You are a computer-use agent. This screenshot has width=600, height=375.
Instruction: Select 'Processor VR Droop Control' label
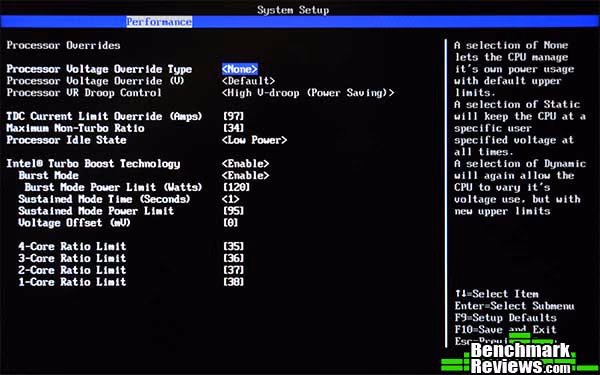point(84,93)
